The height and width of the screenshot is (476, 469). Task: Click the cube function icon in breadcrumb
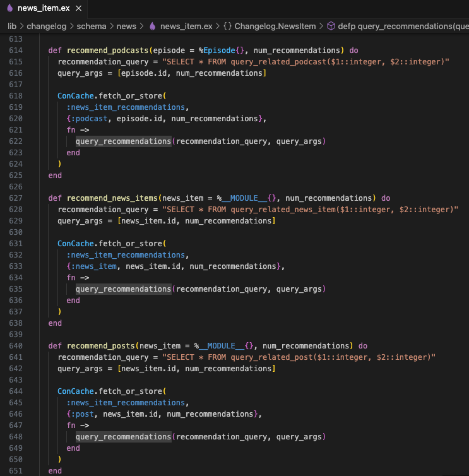pos(331,27)
